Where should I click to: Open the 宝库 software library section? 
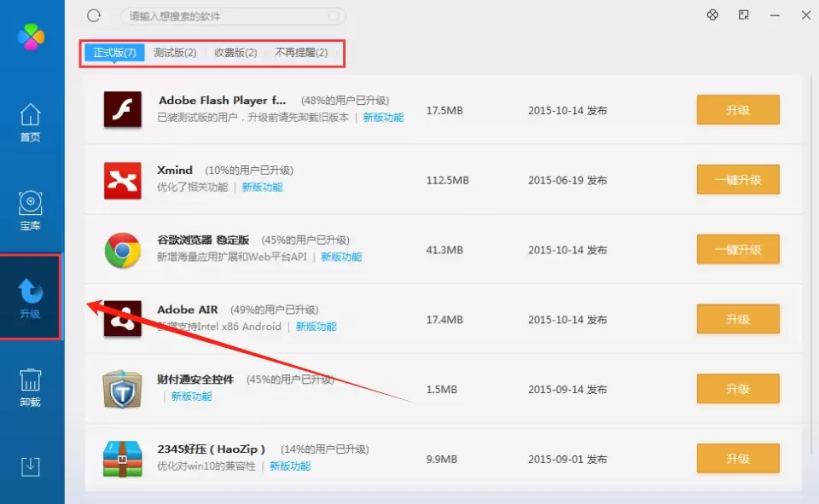click(31, 211)
